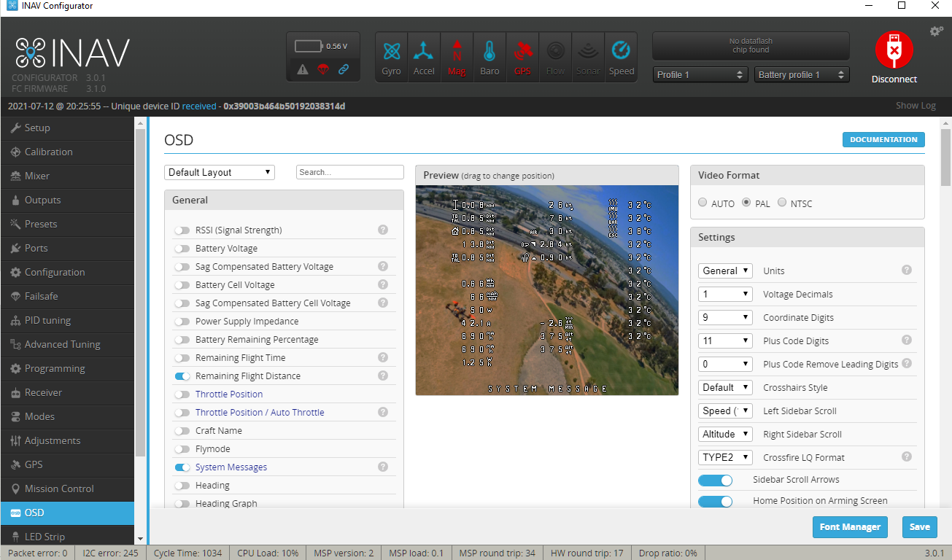952x560 pixels.
Task: Select the NTSC video format radio button
Action: tap(781, 203)
